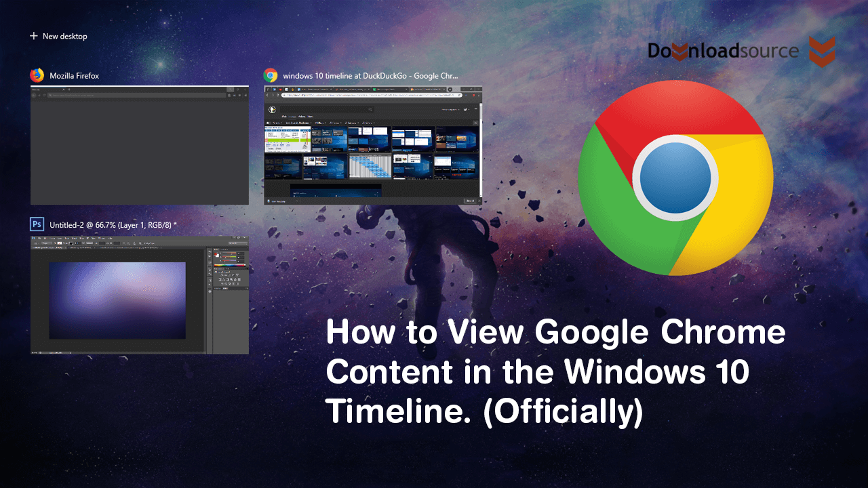Click the foreground color swatch in Photoshop window
868x488 pixels.
pos(216,254)
